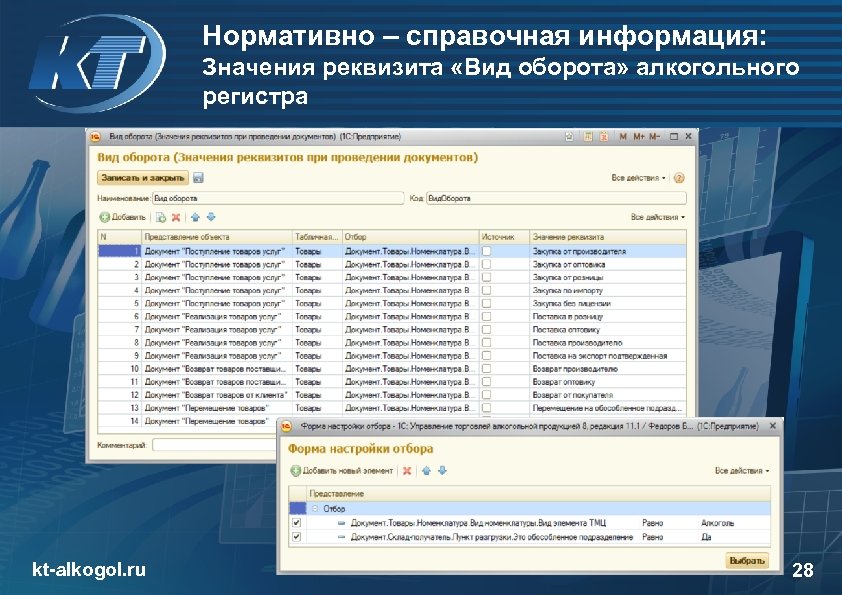The height and width of the screenshot is (595, 842).
Task: Toggle Источник checkbox for Поставка оптовику
Action: [486, 329]
